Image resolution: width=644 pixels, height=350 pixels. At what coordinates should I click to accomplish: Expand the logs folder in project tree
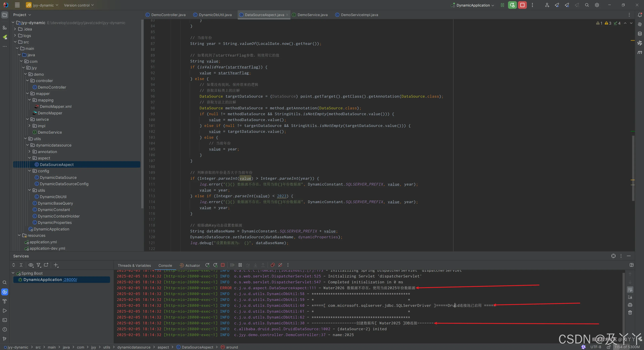click(15, 36)
